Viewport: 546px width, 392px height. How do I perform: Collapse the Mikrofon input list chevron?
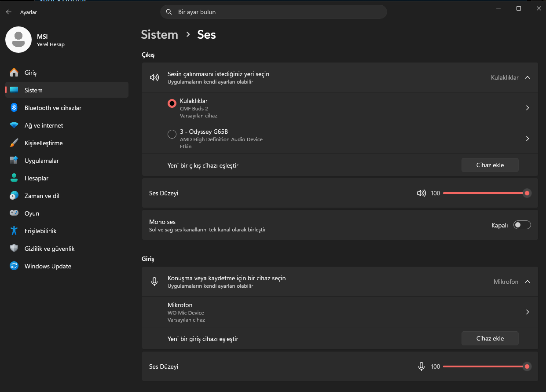[x=528, y=282]
